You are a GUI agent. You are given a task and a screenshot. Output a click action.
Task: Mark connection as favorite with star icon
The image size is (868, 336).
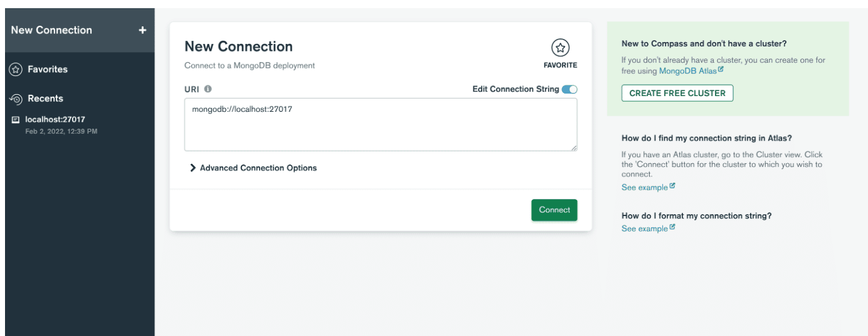click(x=560, y=47)
